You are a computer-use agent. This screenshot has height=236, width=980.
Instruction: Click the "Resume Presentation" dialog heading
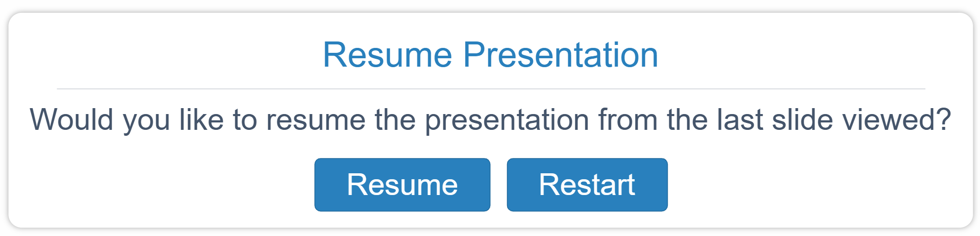(x=490, y=55)
